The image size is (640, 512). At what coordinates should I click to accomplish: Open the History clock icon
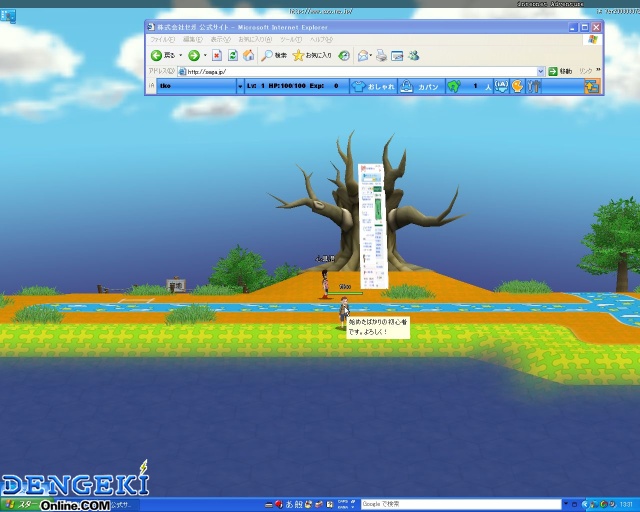click(344, 56)
